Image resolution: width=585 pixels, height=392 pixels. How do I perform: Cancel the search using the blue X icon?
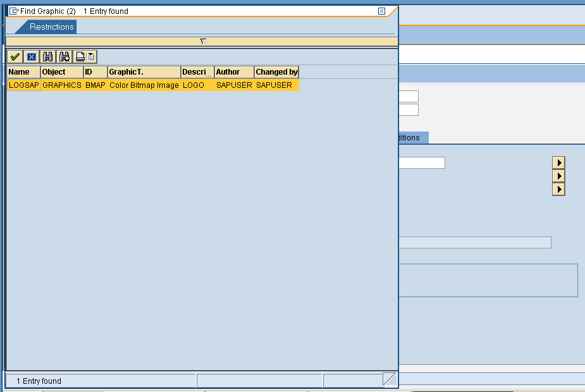pos(32,56)
